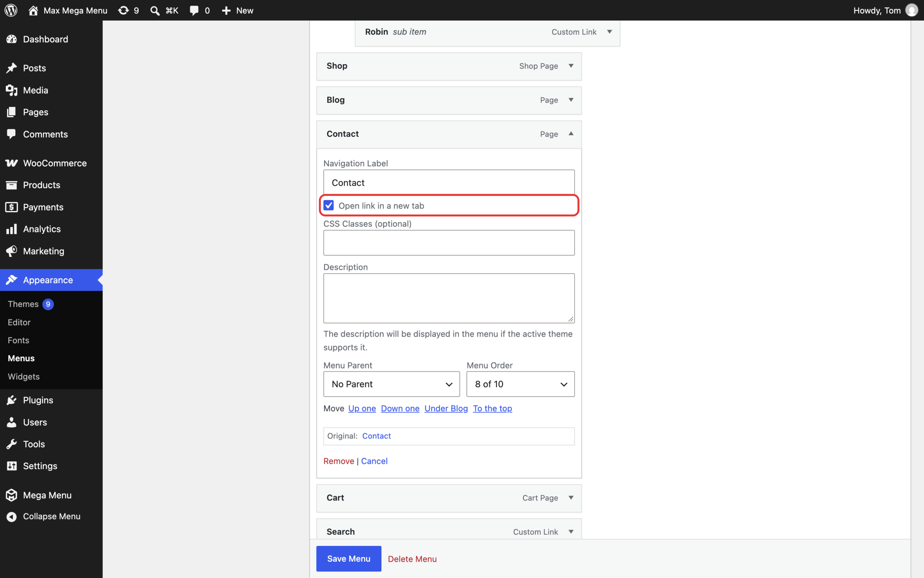This screenshot has width=924, height=578.
Task: Click the Delete Menu link
Action: 412,559
